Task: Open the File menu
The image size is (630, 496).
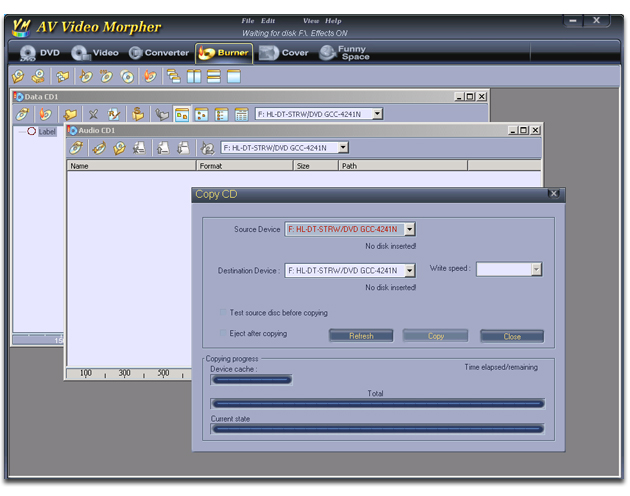Action: (247, 20)
